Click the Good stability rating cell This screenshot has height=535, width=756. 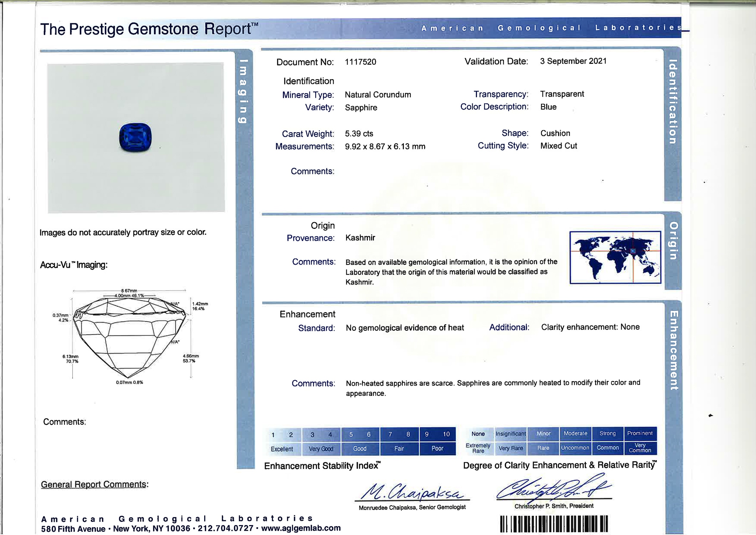(x=360, y=449)
